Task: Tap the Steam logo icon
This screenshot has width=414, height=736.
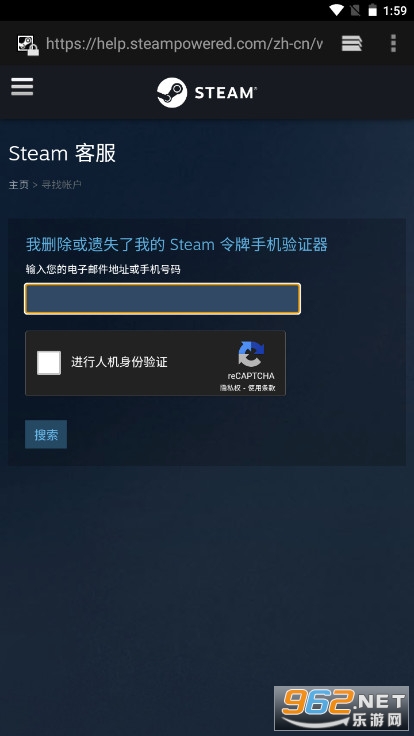Action: point(172,92)
